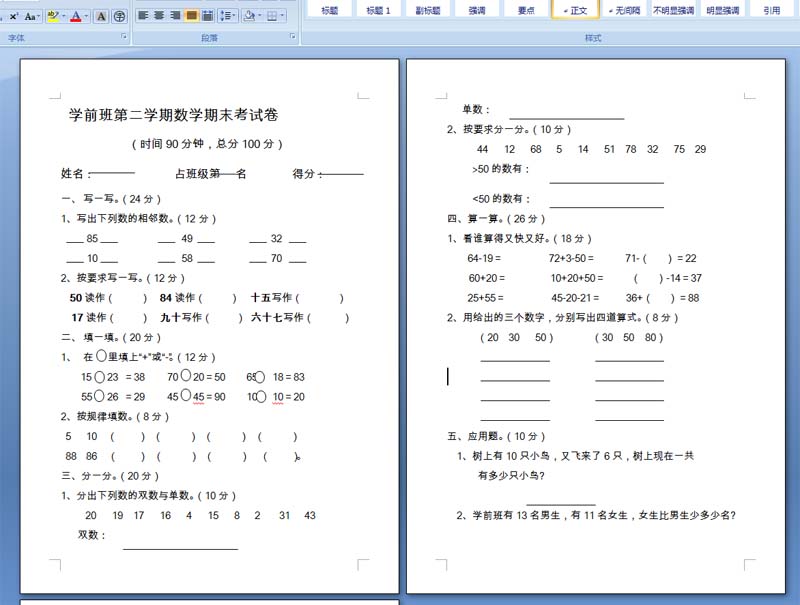800x605 pixels.
Task: Click the number group (20 30 50)
Action: 517,338
